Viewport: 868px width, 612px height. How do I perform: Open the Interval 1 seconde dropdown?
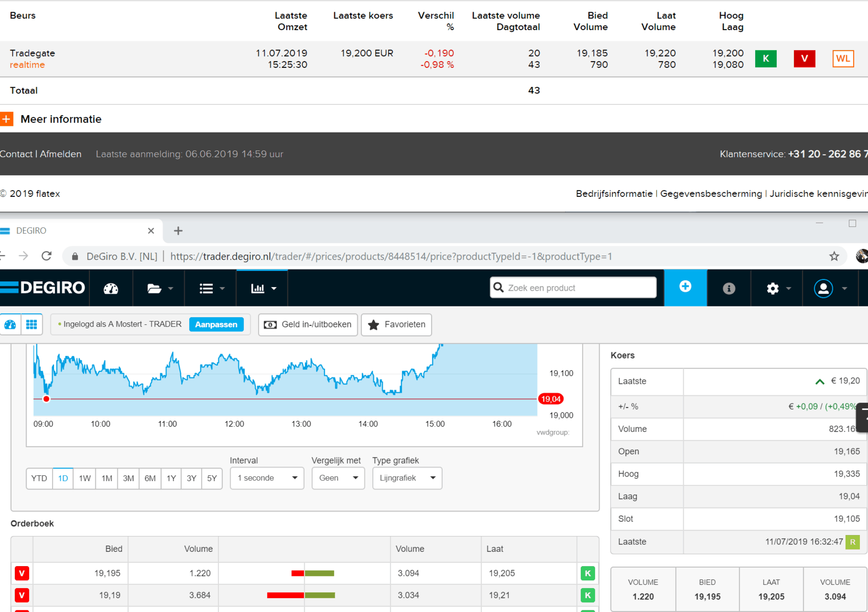point(267,478)
